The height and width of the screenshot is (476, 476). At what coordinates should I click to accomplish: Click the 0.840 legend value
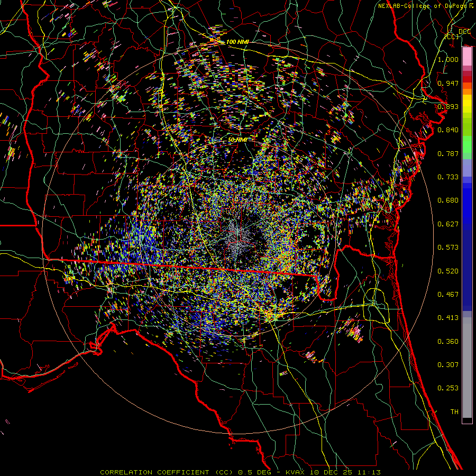tap(448, 130)
